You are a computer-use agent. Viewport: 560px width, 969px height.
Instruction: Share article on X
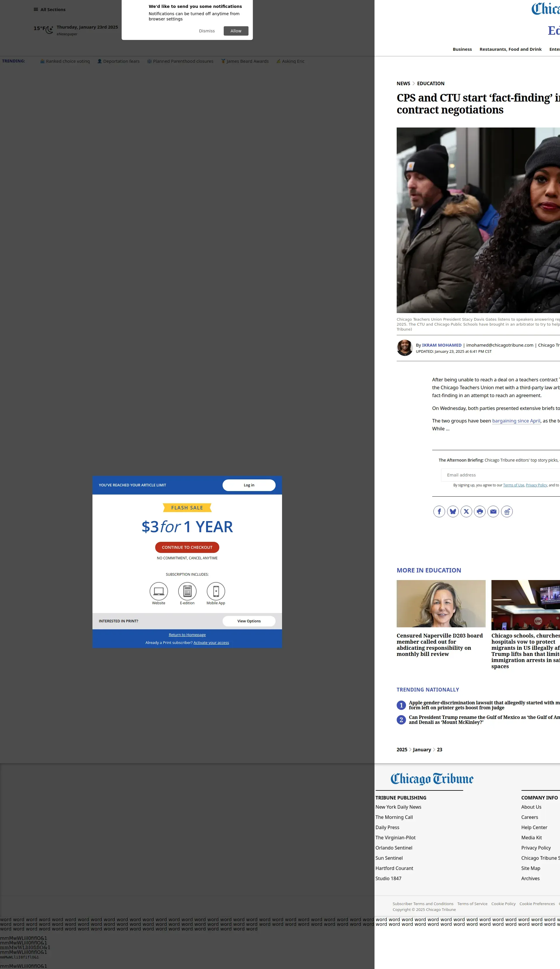pos(466,511)
